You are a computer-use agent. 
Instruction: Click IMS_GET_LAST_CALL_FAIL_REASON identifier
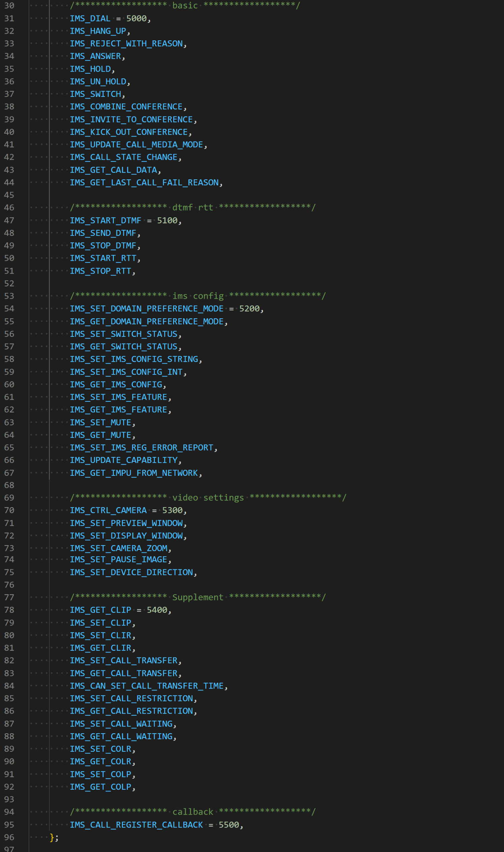point(144,183)
